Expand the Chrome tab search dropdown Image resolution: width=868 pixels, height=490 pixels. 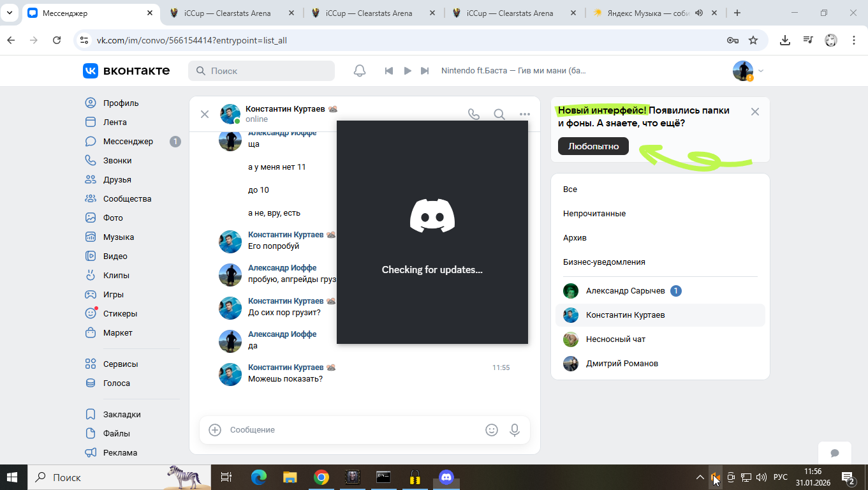click(x=10, y=13)
